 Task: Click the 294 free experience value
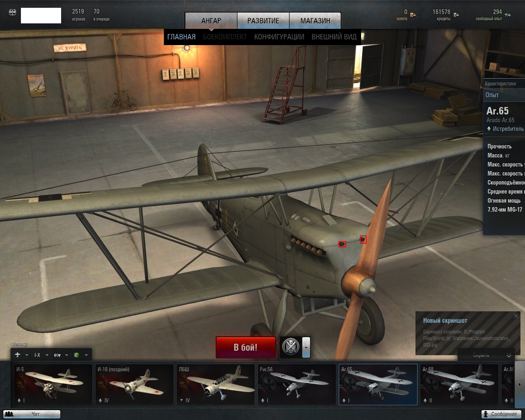[x=498, y=12]
